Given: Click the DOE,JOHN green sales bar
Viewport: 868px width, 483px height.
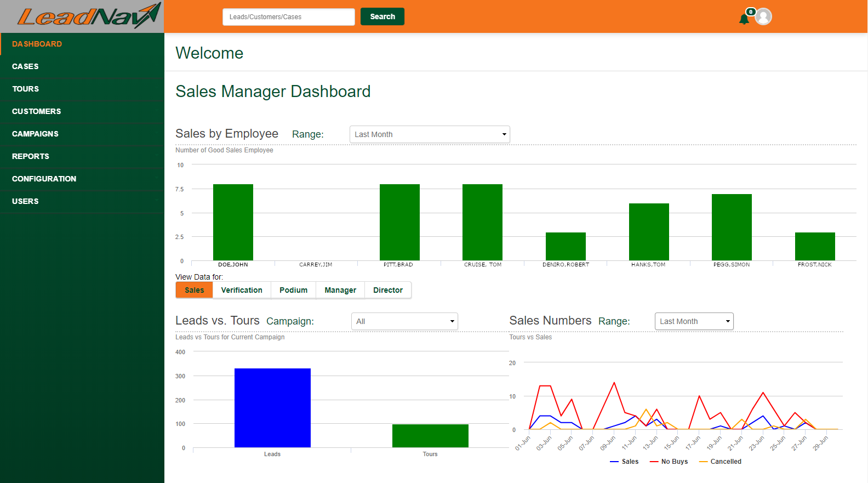Looking at the screenshot, I should tap(233, 222).
